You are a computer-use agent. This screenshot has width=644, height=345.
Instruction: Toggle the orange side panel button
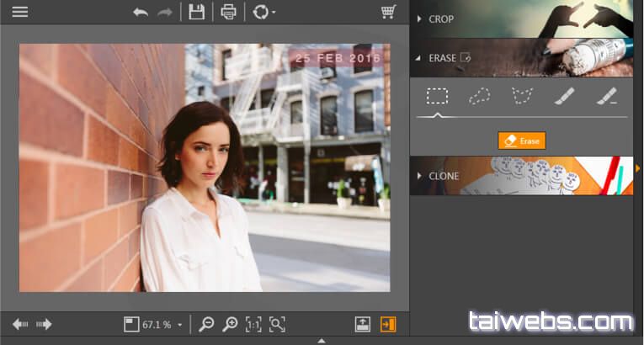click(x=388, y=324)
